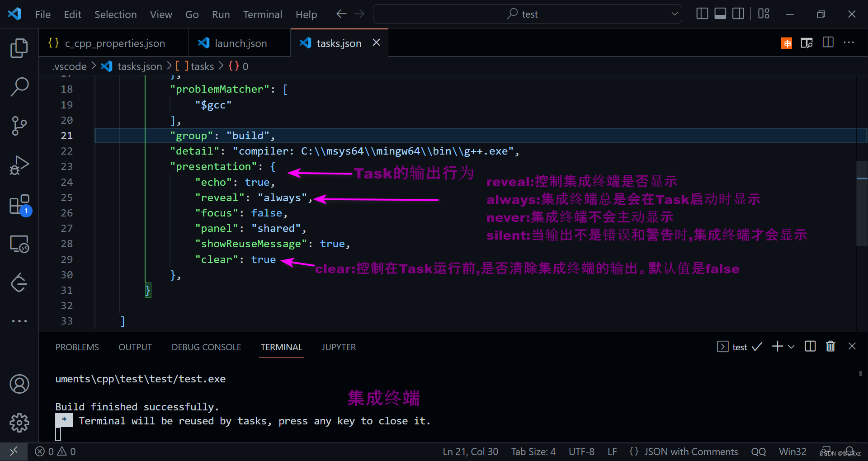Open the Help menu
This screenshot has width=868, height=461.
[x=306, y=14]
